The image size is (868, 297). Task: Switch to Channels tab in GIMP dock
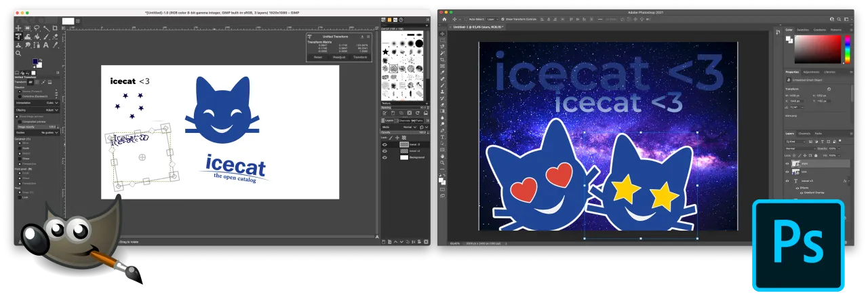click(x=402, y=121)
